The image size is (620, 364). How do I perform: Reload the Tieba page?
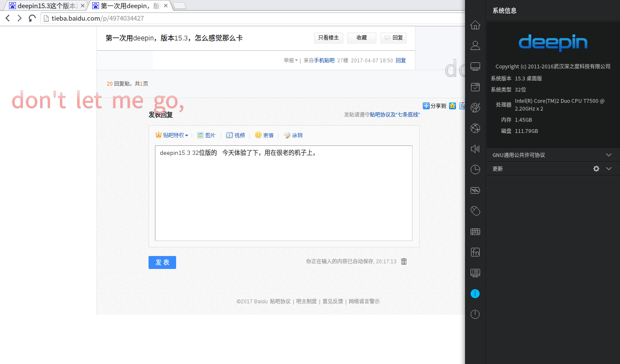[x=32, y=18]
